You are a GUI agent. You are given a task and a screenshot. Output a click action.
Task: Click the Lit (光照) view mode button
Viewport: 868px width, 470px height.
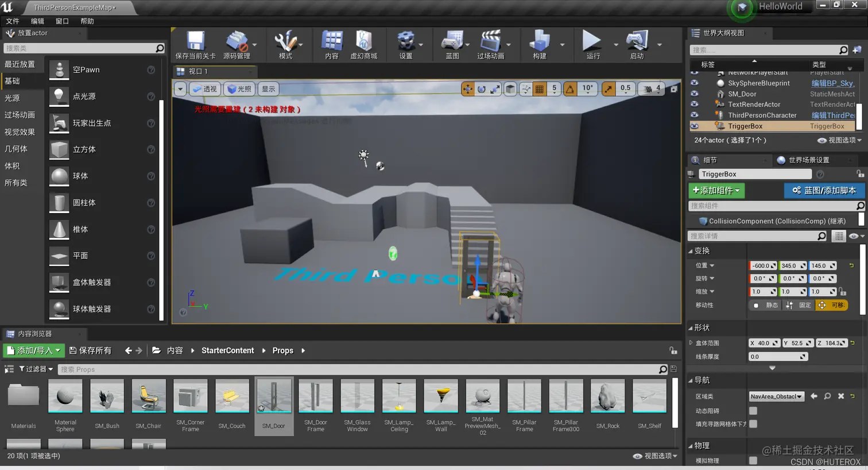pyautogui.click(x=240, y=89)
